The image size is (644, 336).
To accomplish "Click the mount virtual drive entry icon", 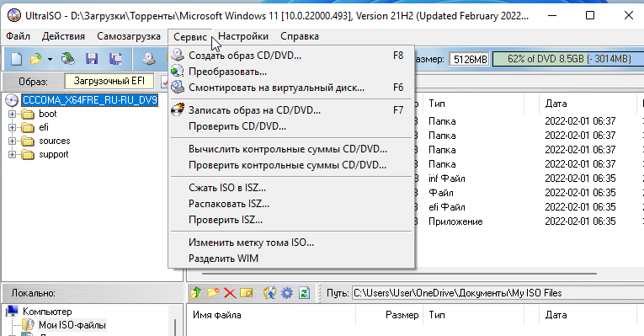I will (178, 87).
